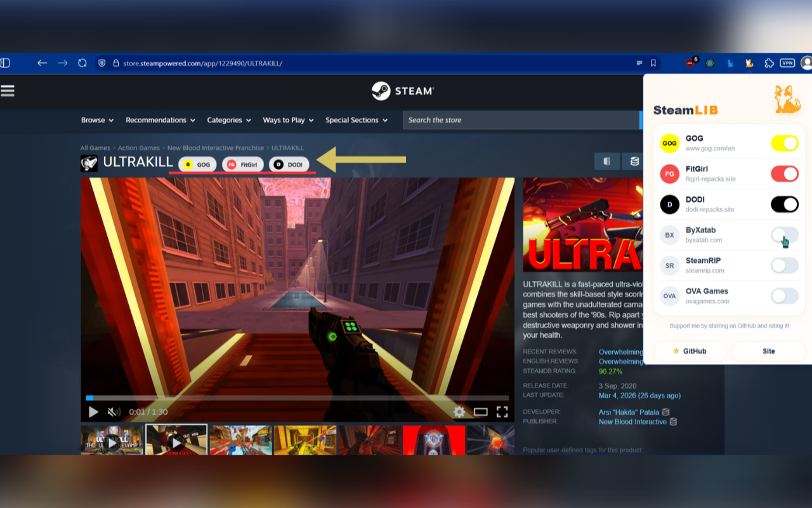Viewport: 812px width, 508px height.
Task: Expand the Browse dropdown
Action: [x=97, y=120]
